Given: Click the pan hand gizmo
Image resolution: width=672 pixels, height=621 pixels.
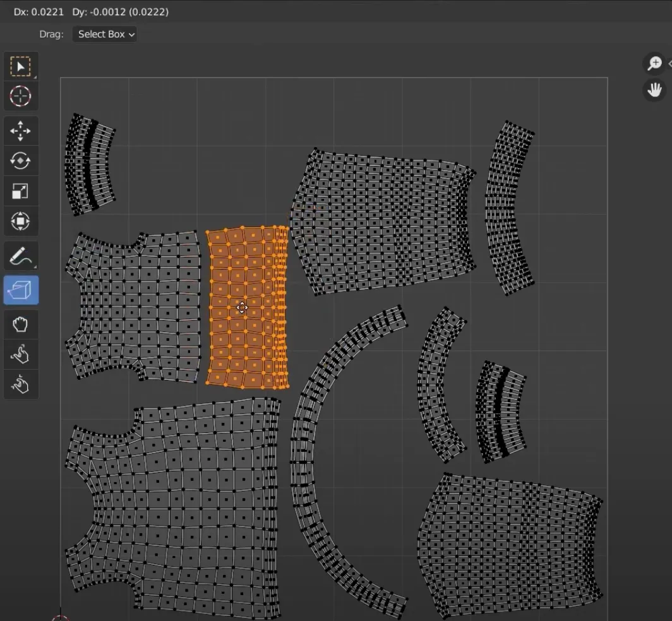Looking at the screenshot, I should tap(654, 90).
